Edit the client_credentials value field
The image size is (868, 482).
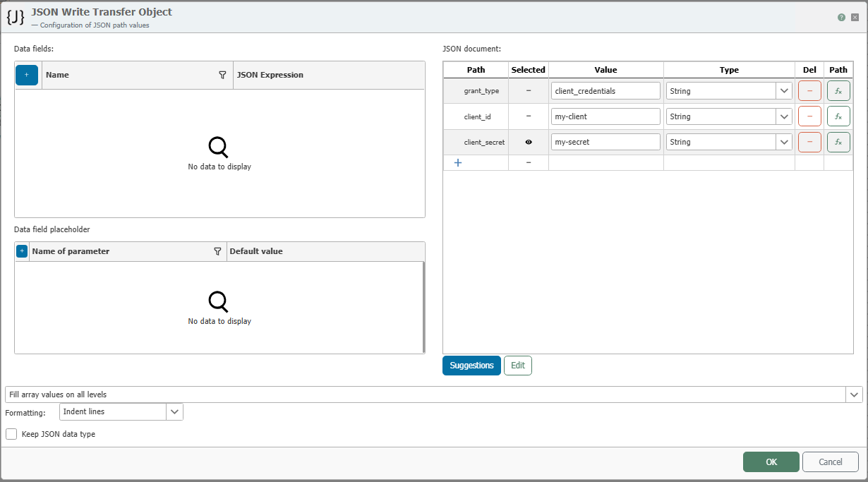[605, 91]
